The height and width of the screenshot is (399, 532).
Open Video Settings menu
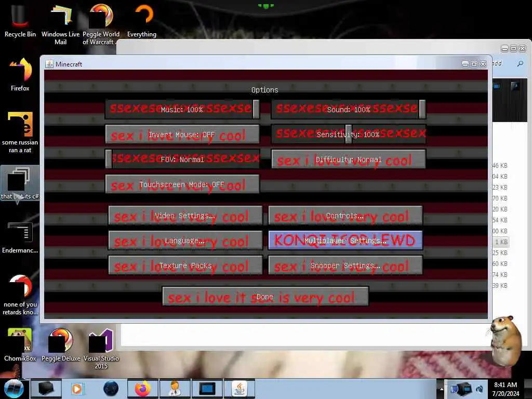click(x=185, y=216)
